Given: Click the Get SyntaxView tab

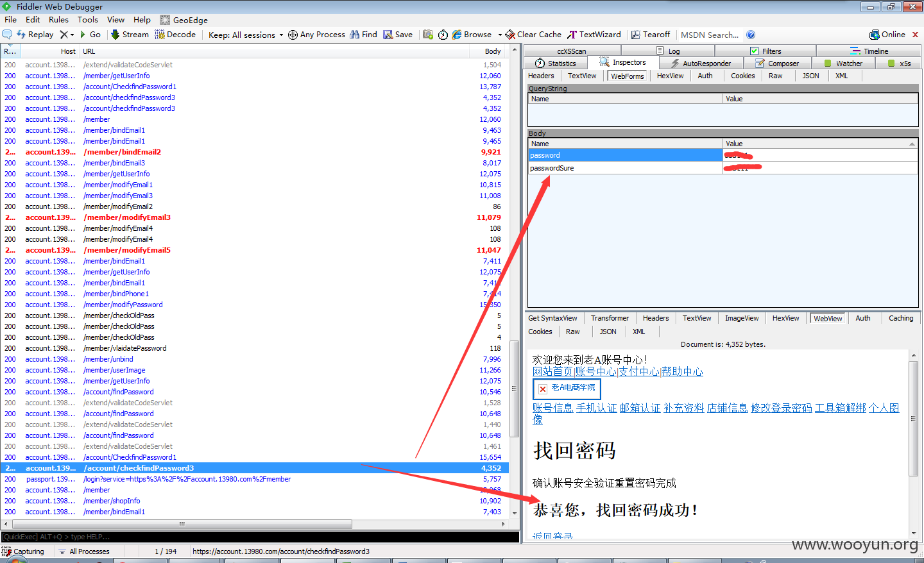Looking at the screenshot, I should (552, 318).
